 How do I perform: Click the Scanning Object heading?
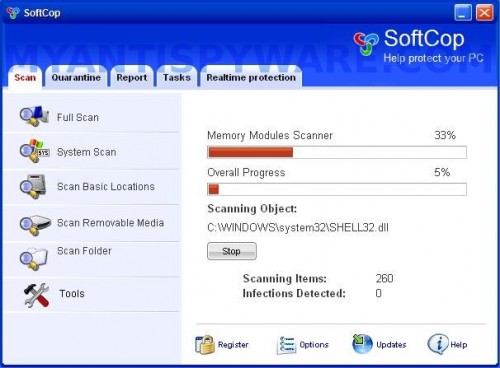coord(252,209)
